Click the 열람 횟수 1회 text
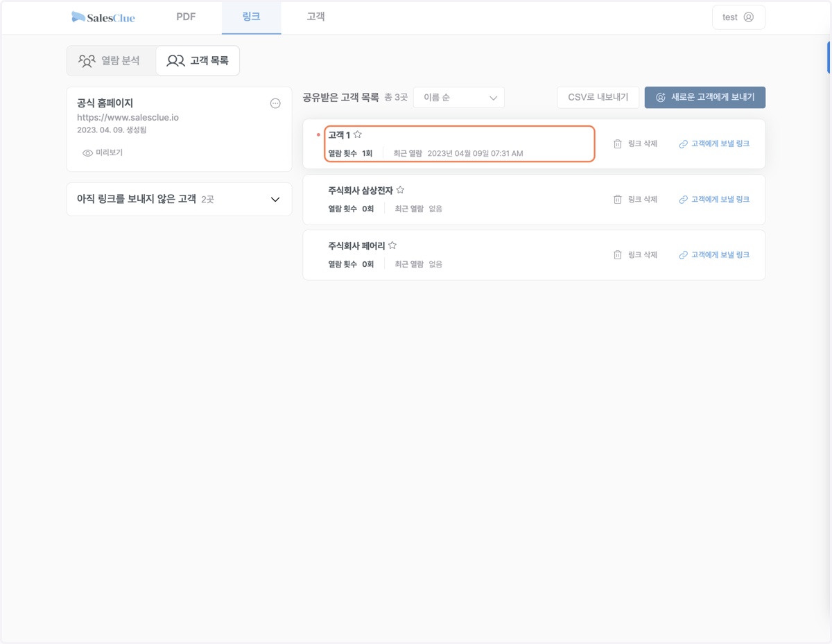832x644 pixels. [x=350, y=153]
